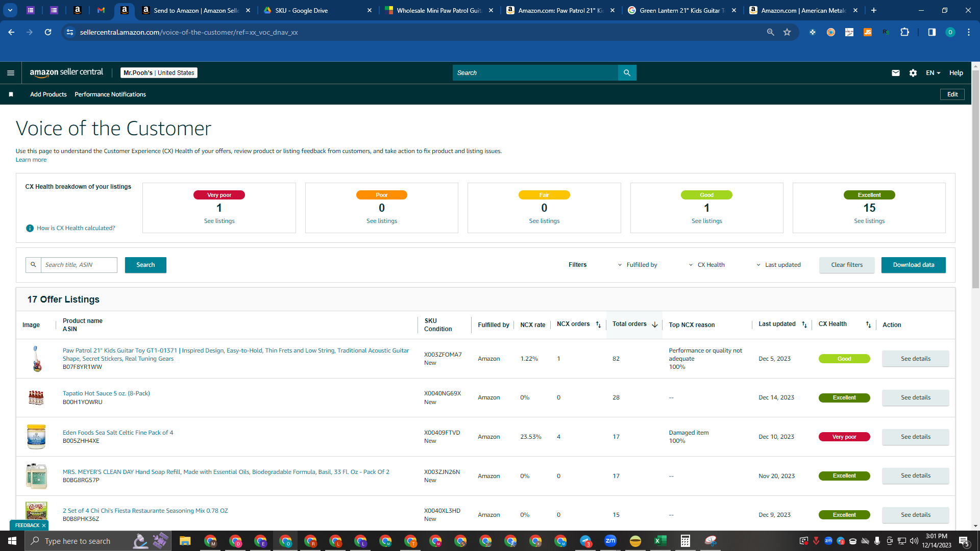See details for Eden Foods Sea Salt
This screenshot has width=980, height=551.
(915, 437)
